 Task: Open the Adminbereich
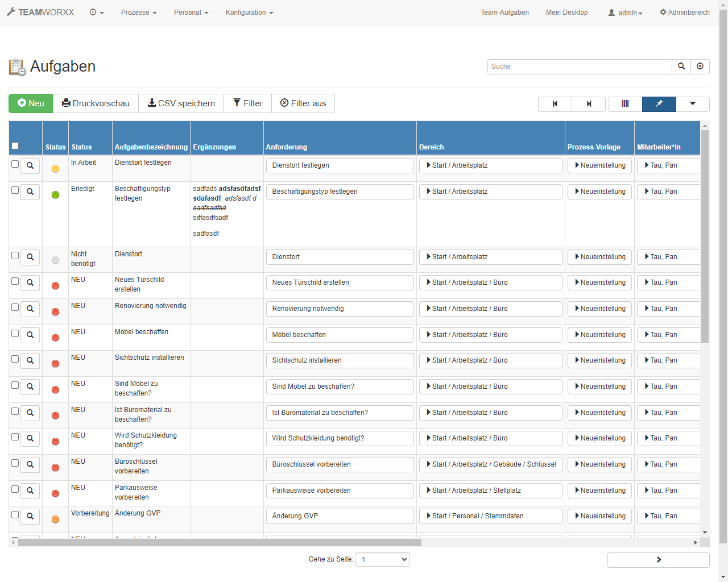point(685,13)
